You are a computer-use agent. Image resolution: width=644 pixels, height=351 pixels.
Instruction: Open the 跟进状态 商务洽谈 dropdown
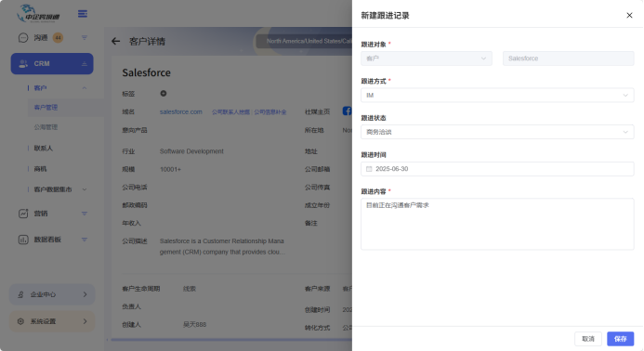[x=497, y=132]
